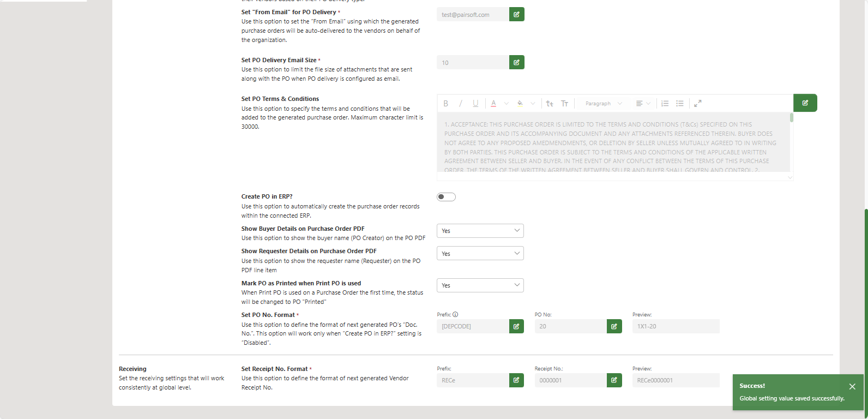
Task: Open Show Buyer Details on PDF dropdown
Action: 480,231
